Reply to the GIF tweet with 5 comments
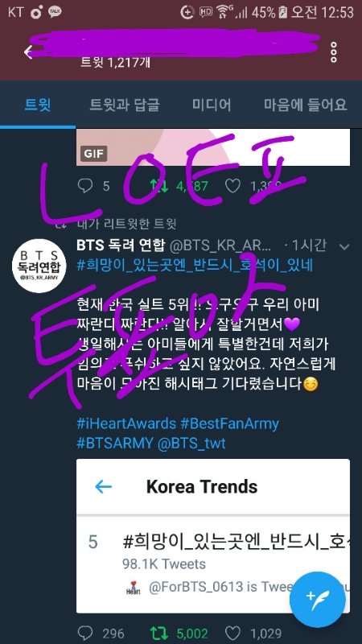 (85, 186)
